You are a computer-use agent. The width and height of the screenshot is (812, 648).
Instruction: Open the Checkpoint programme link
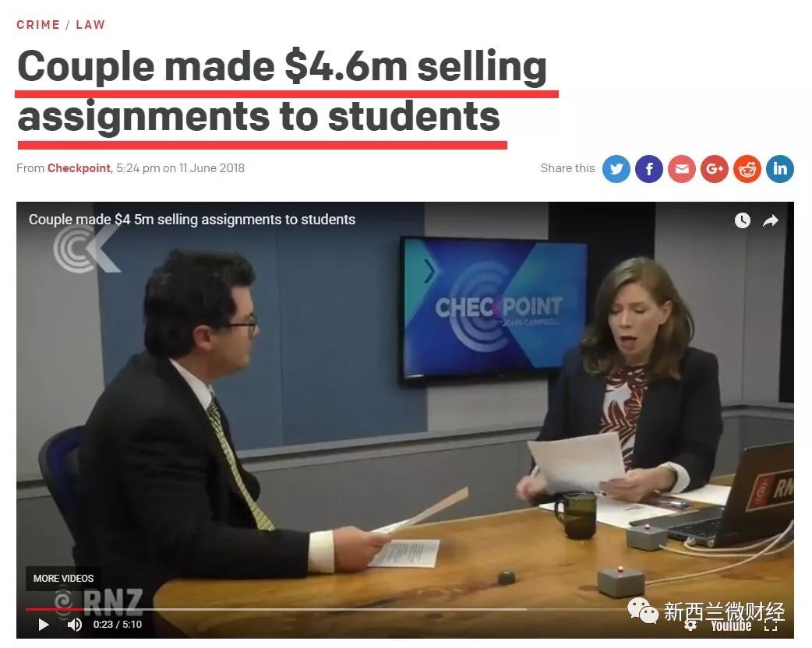pos(79,168)
